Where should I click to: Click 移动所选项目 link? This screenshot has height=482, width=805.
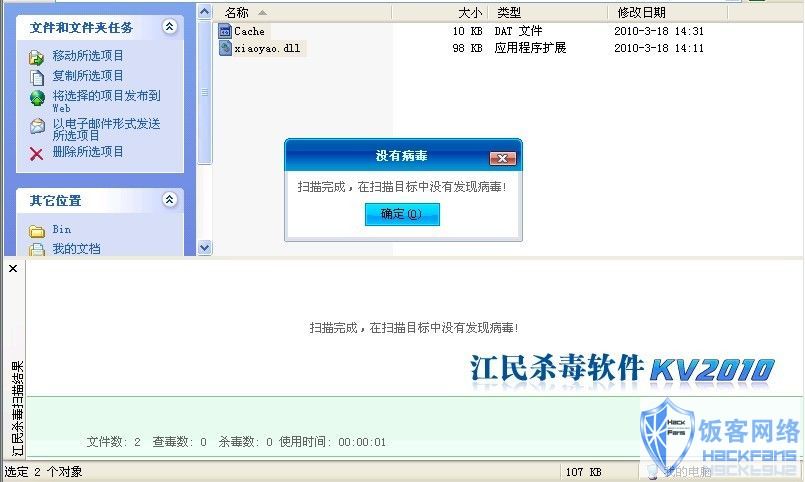tap(88, 55)
